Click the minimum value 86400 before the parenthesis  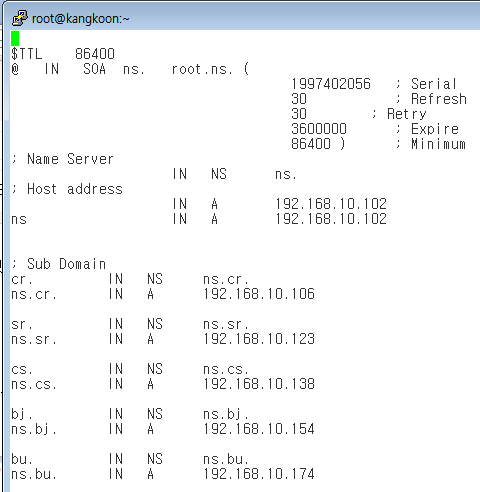(311, 144)
